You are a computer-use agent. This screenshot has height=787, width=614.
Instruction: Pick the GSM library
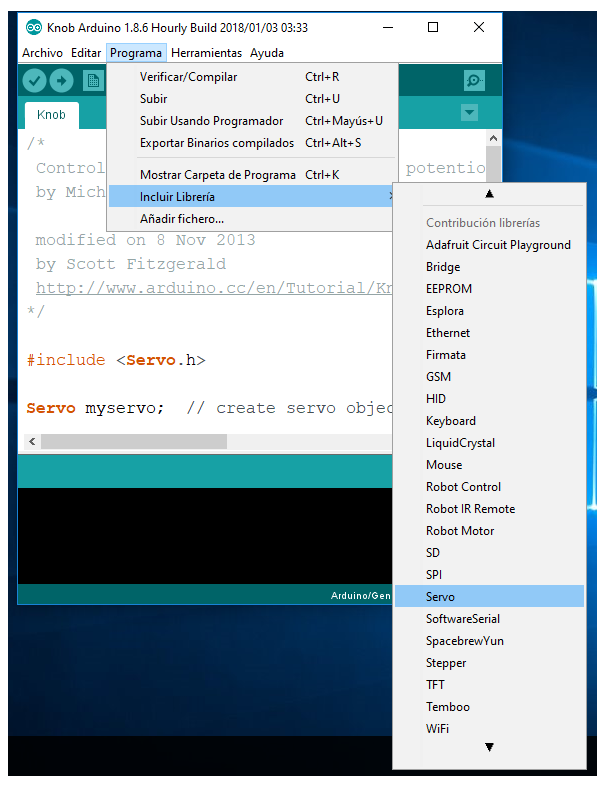(x=489, y=377)
